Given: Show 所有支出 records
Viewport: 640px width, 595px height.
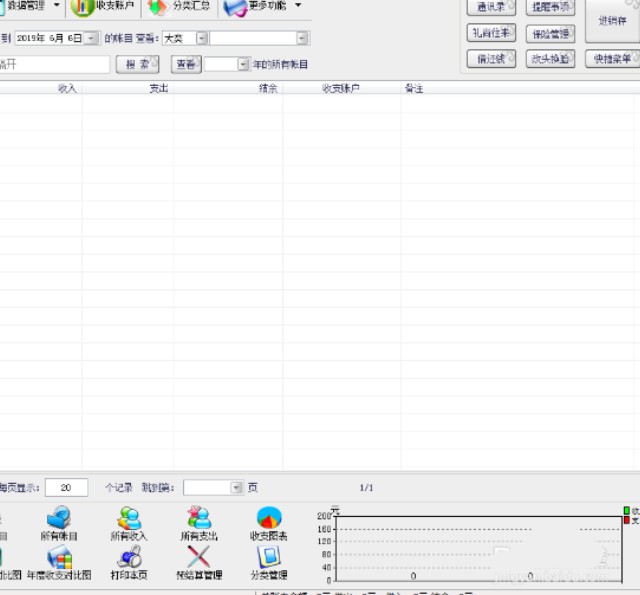Looking at the screenshot, I should coord(198,522).
